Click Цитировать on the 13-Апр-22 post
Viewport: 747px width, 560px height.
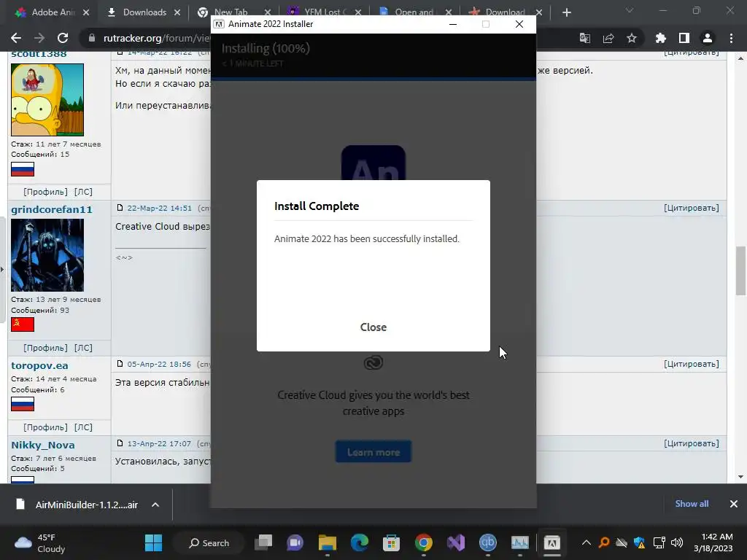click(x=692, y=444)
